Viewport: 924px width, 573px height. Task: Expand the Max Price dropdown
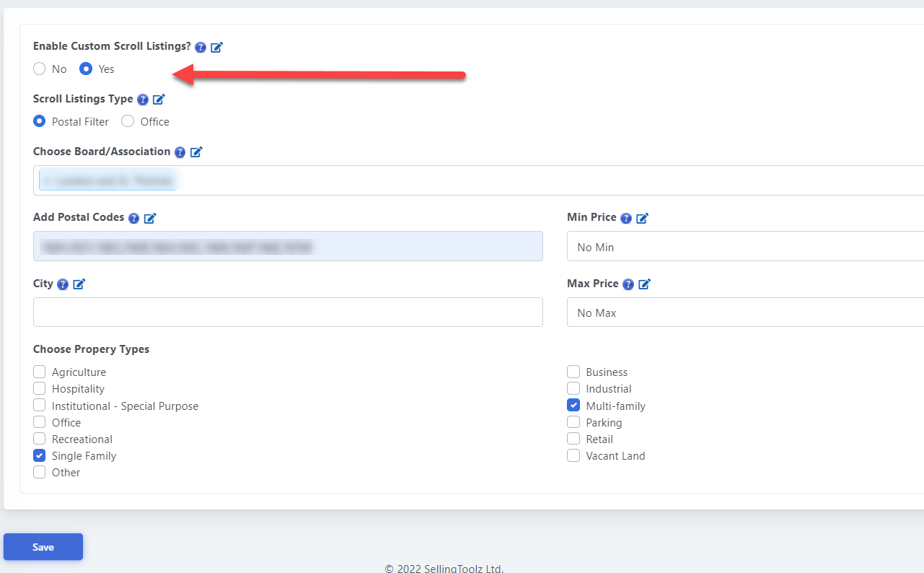744,312
